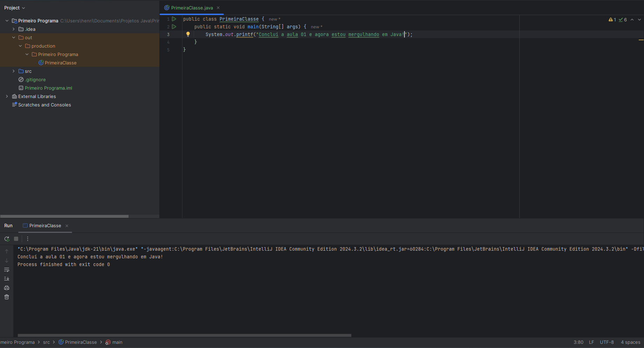
Task: Click the console horizontal scrollbar
Action: click(184, 335)
